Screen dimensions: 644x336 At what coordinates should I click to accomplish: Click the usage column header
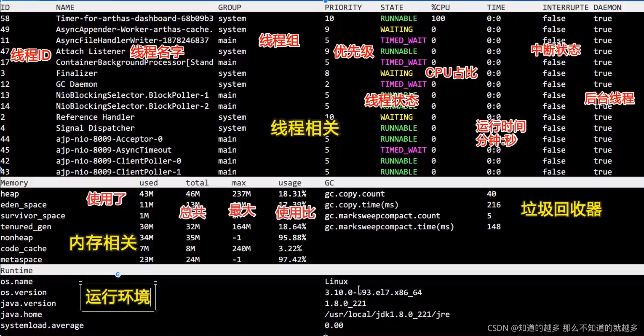(x=290, y=183)
